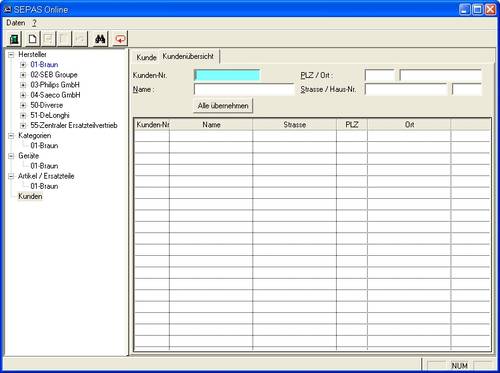The height and width of the screenshot is (373, 500).
Task: Sort by the PLZ column header
Action: (x=352, y=125)
